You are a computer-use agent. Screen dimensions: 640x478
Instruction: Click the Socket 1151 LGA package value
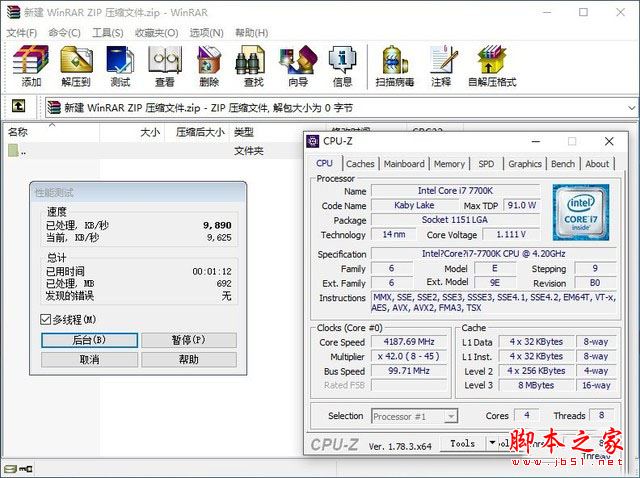[456, 220]
